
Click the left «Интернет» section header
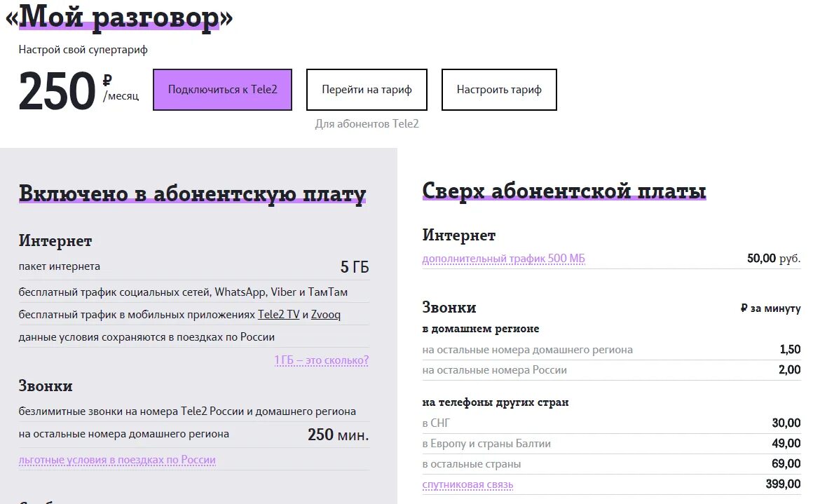pyautogui.click(x=55, y=240)
